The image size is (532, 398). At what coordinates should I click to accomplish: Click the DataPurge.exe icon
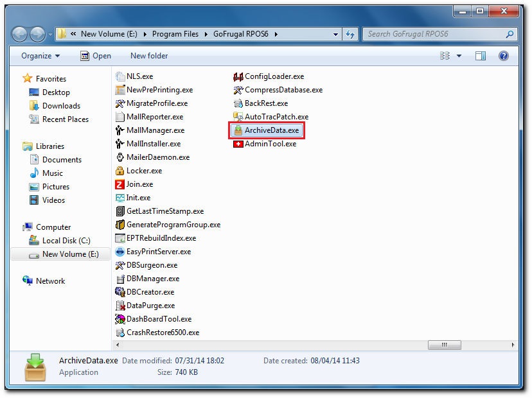tap(120, 306)
